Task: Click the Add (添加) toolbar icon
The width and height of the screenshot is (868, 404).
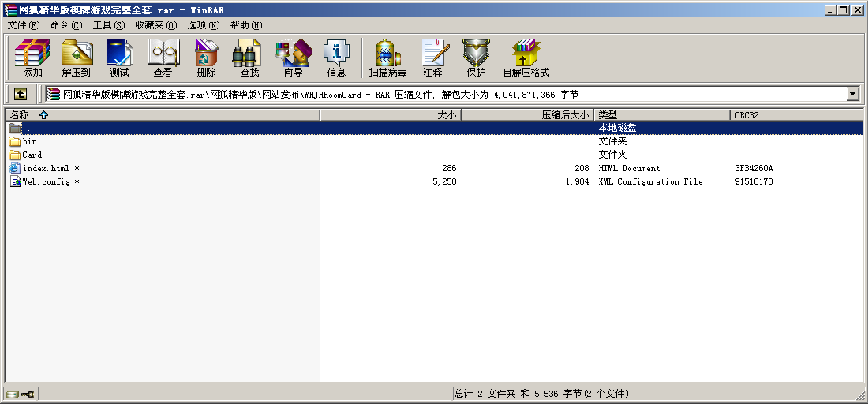Action: pos(32,58)
